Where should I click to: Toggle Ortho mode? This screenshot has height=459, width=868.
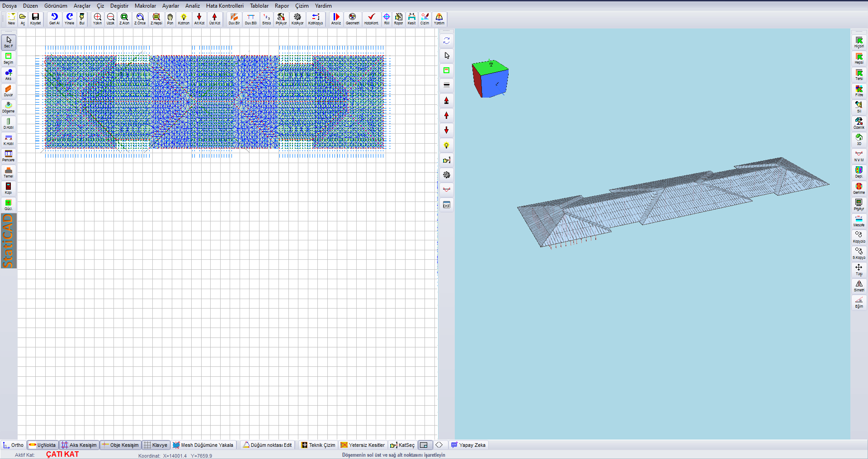(x=13, y=445)
